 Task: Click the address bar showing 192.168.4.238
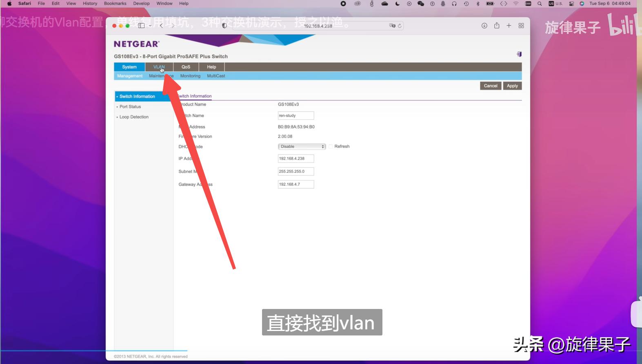[x=318, y=26]
